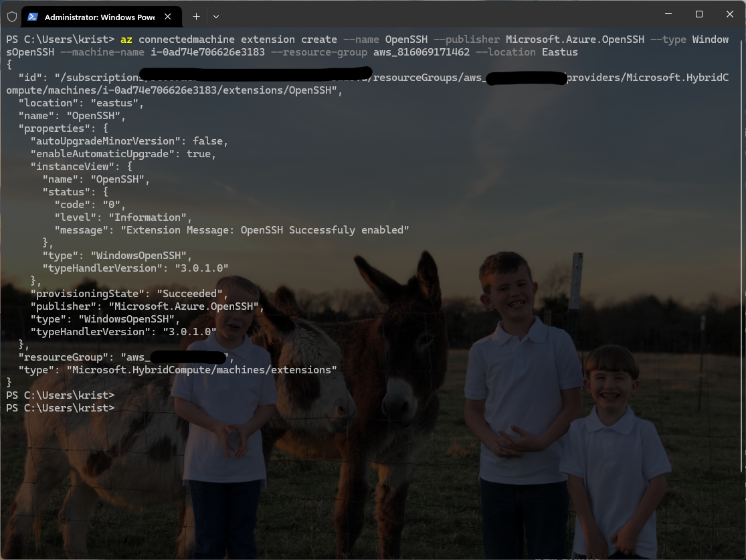Viewport: 746px width, 560px height.
Task: Maximize the Windows Terminal window
Action: pos(698,15)
